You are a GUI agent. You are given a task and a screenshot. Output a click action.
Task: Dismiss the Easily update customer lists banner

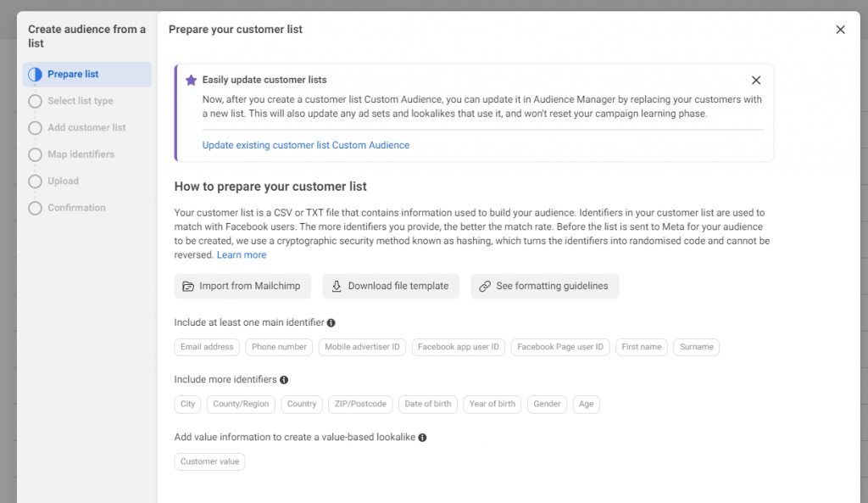tap(756, 81)
